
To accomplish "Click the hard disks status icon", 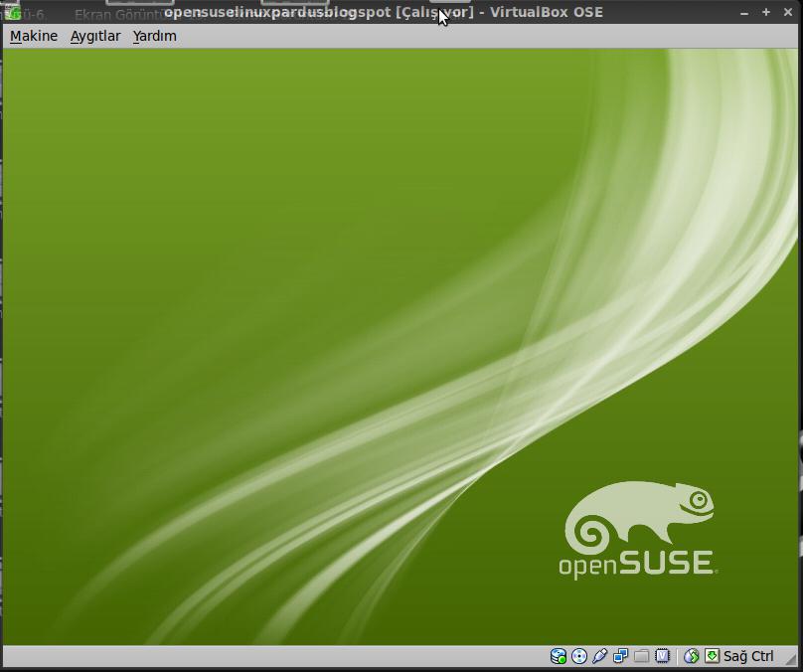I will [x=560, y=655].
